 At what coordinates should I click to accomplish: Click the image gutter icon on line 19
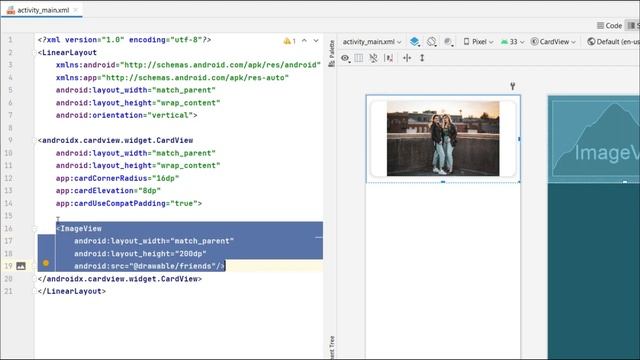point(21,266)
